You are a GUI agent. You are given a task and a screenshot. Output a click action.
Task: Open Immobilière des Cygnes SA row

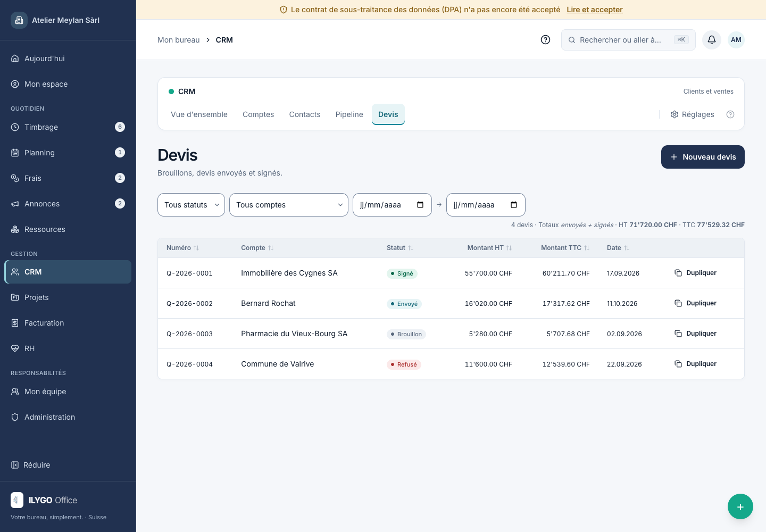coord(451,273)
